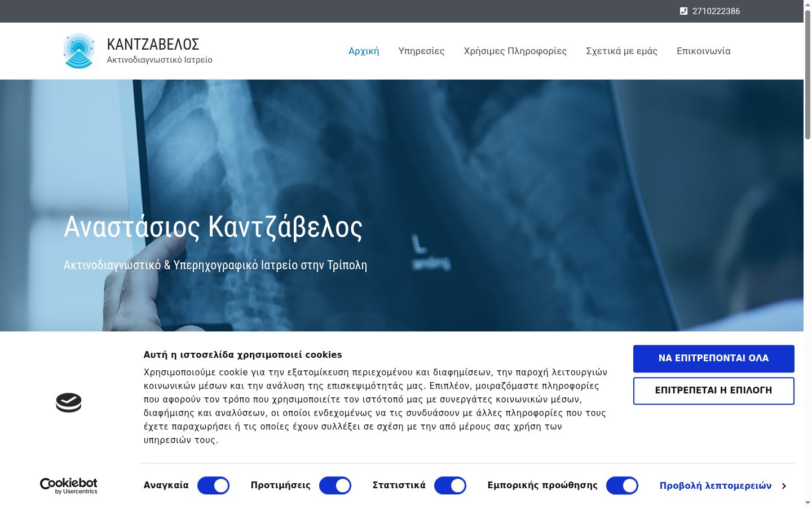Click Ακτινοδιαγνωστικό & Υπερηχογραφικό Ιατρείο subtitle
812x508 pixels.
pyautogui.click(x=215, y=265)
